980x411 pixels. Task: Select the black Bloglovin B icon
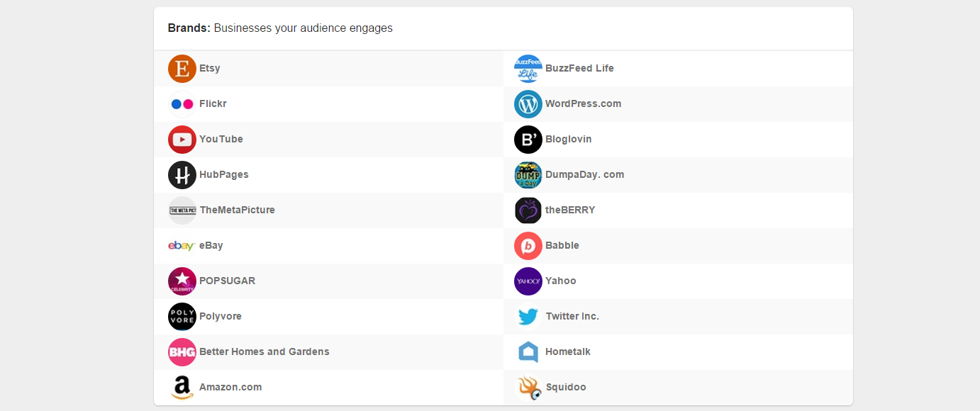[x=528, y=140]
